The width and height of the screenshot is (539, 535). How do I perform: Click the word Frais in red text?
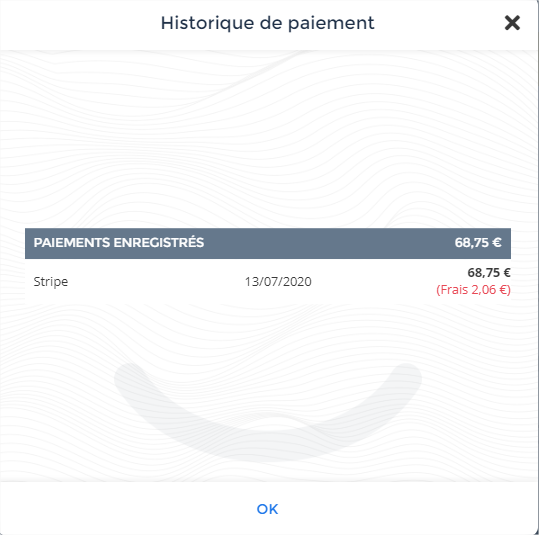click(x=454, y=290)
